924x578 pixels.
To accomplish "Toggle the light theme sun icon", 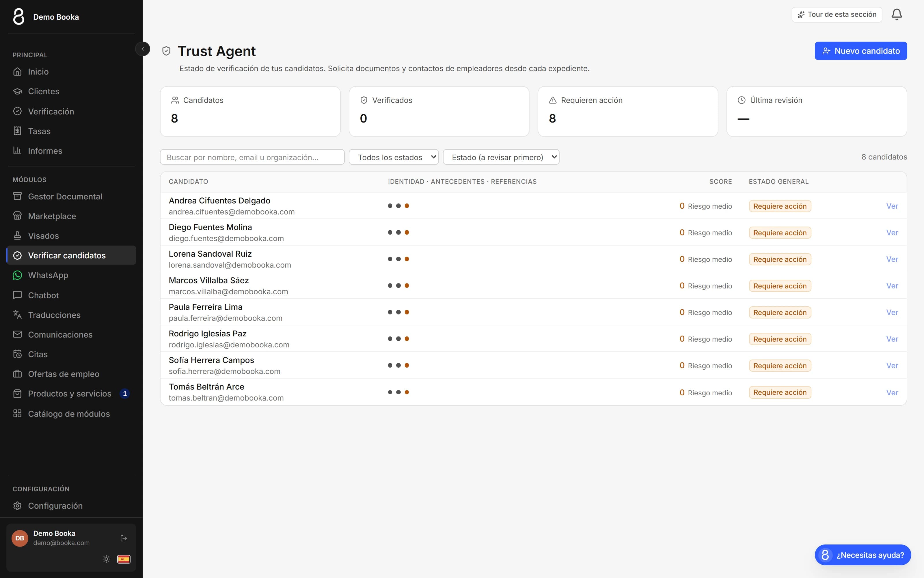I will 107,559.
